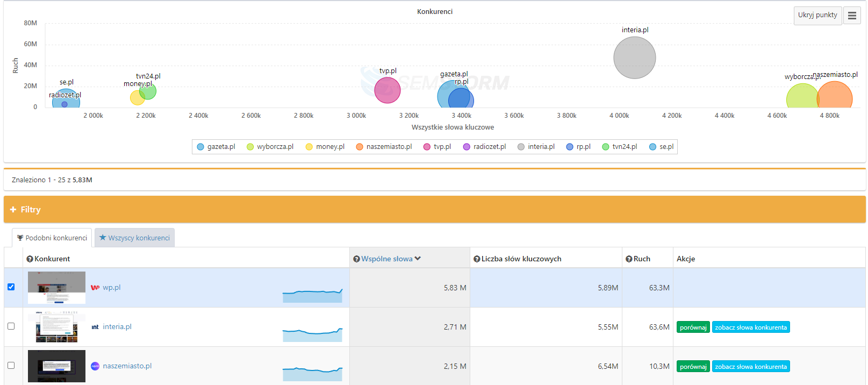Click the naszemiasto.pl favicon in table
868x385 pixels.
point(95,366)
